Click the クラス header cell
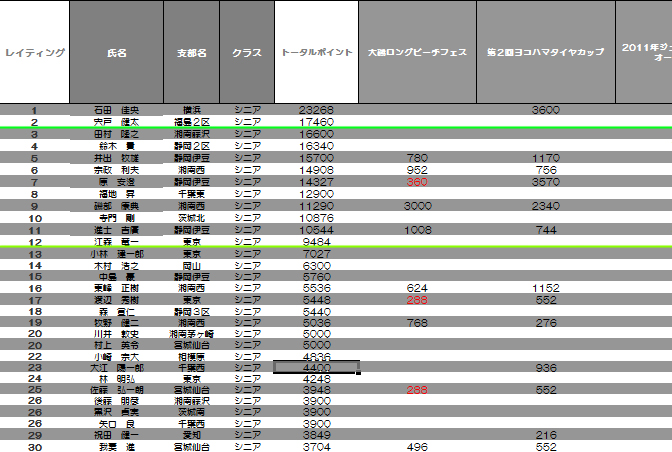672x452 pixels. [x=247, y=52]
